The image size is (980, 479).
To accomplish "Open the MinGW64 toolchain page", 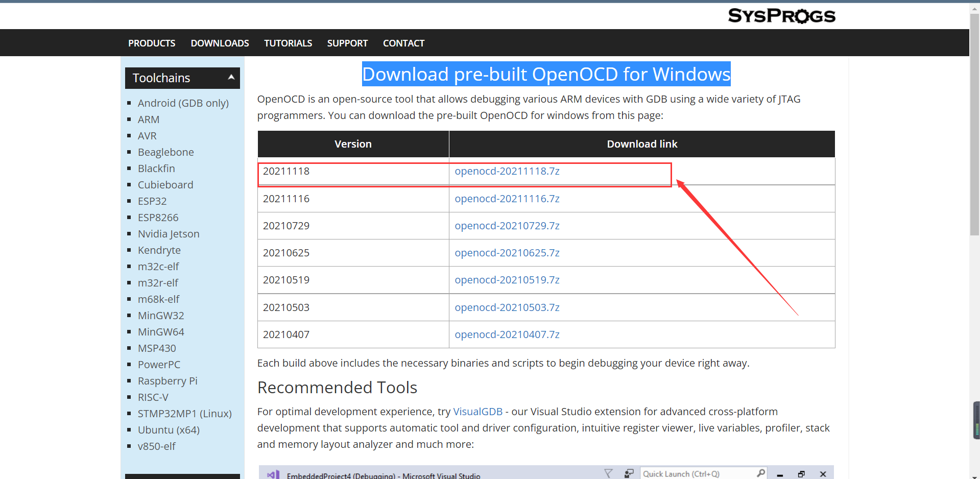I will click(x=161, y=332).
